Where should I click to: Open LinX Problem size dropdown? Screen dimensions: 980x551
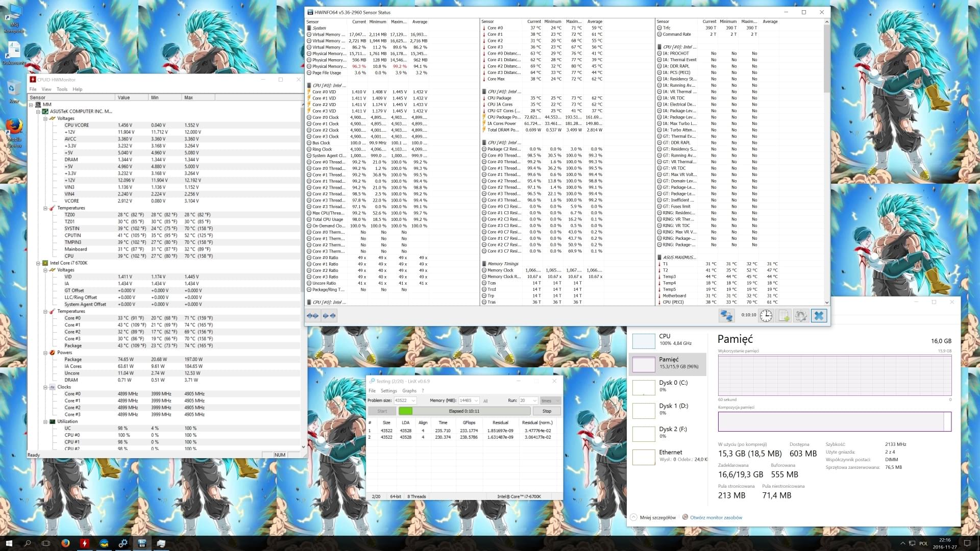tap(413, 400)
